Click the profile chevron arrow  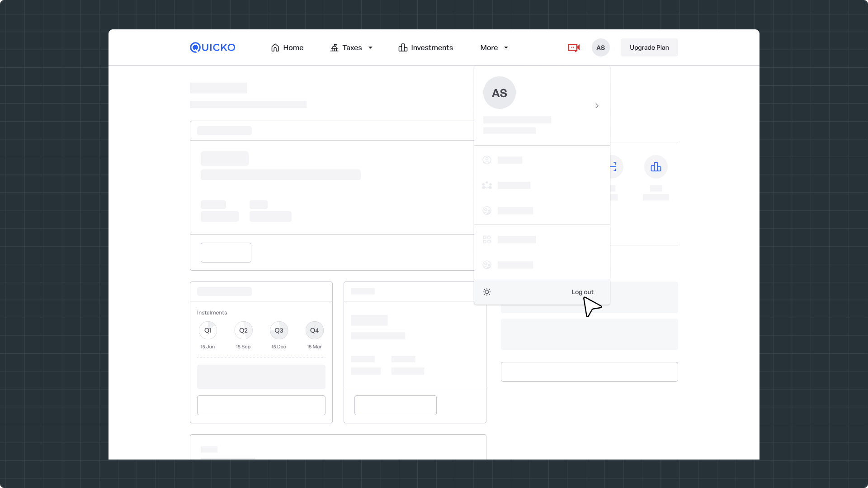pyautogui.click(x=597, y=106)
